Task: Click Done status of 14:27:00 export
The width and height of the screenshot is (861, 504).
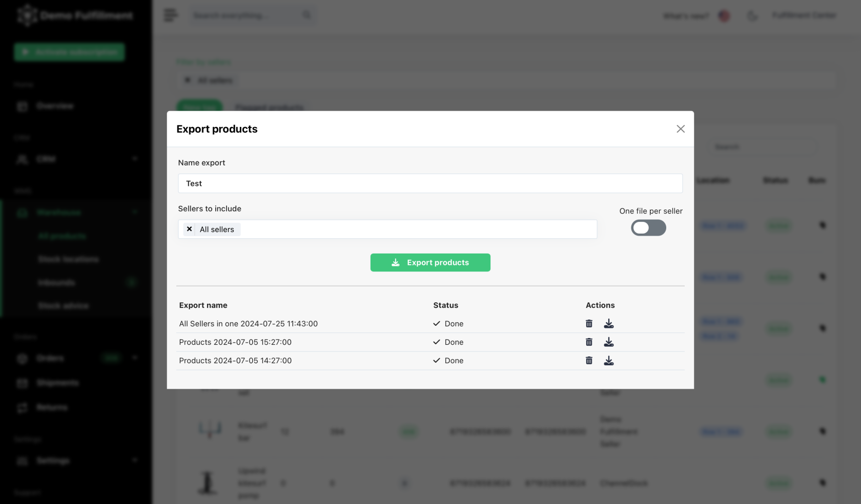Action: click(448, 361)
